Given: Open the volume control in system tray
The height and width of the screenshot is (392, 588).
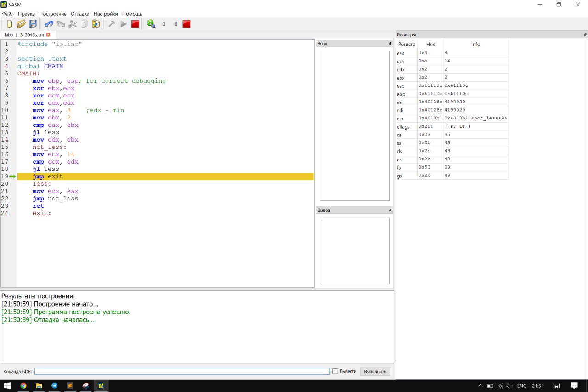Looking at the screenshot, I should click(x=509, y=386).
